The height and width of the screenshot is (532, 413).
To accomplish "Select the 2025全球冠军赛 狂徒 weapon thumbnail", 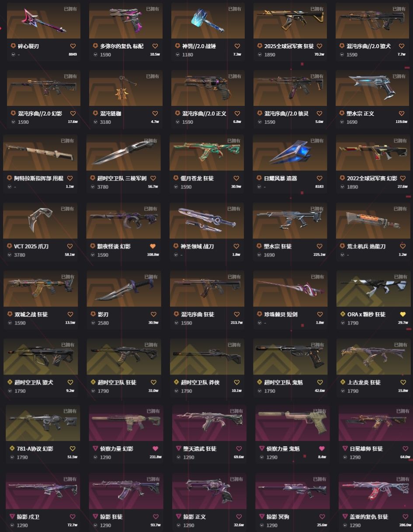I will pyautogui.click(x=290, y=21).
